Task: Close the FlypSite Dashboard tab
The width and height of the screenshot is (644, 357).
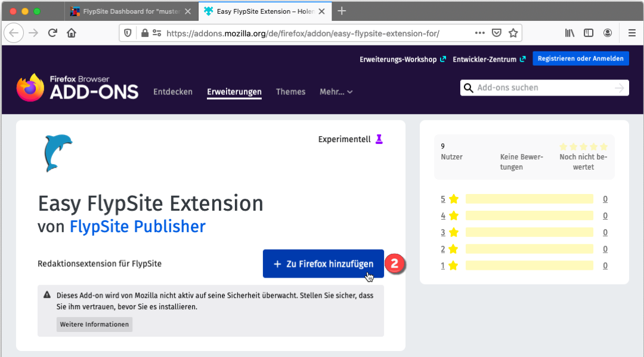Action: (x=188, y=11)
